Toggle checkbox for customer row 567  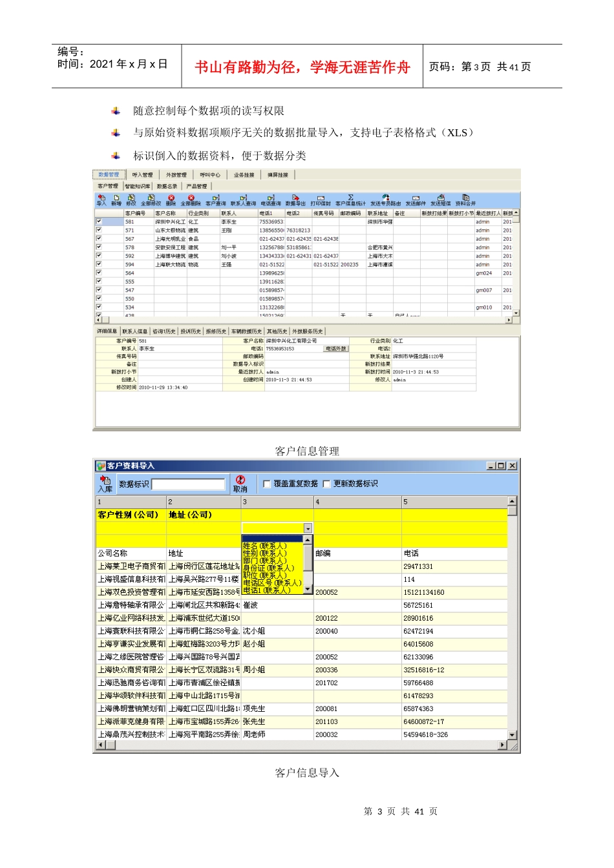[x=99, y=238]
